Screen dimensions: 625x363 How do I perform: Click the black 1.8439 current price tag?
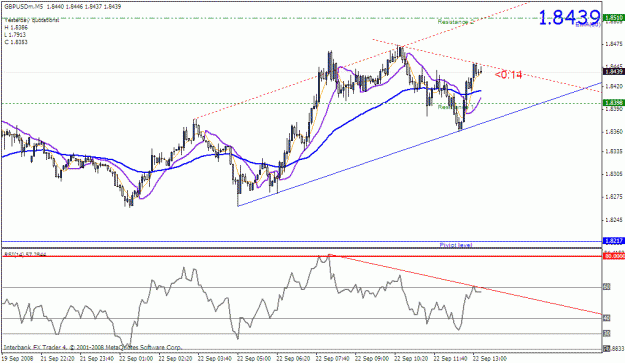click(614, 72)
